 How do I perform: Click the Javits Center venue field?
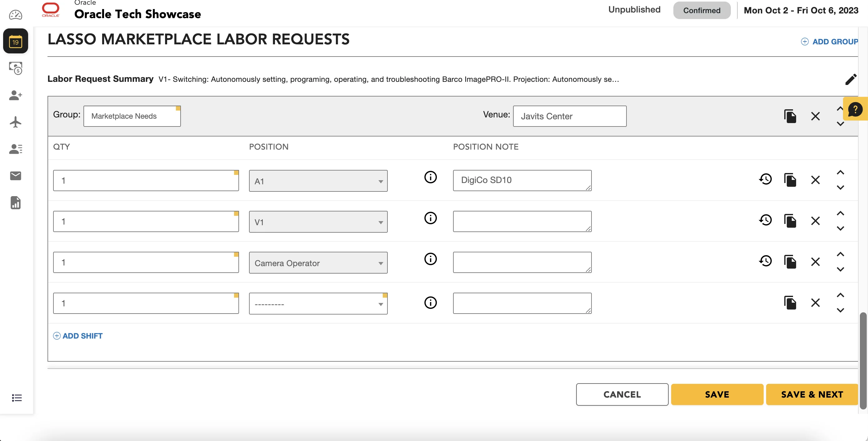point(570,116)
